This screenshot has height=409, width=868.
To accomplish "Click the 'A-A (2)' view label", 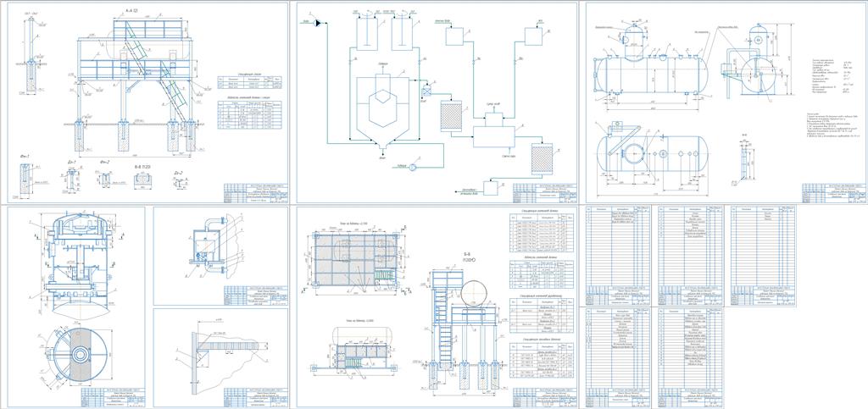I will (x=132, y=11).
